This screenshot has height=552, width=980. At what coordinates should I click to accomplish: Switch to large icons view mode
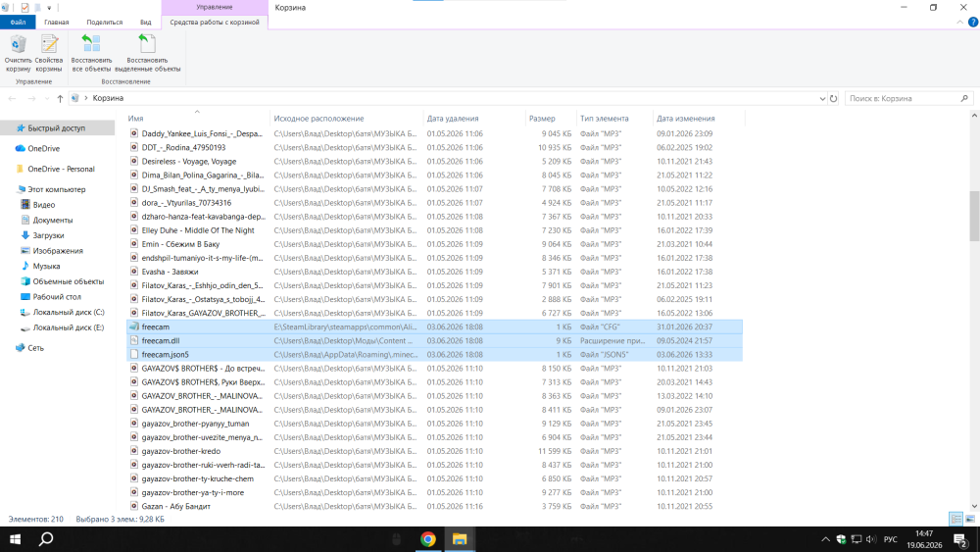(970, 519)
